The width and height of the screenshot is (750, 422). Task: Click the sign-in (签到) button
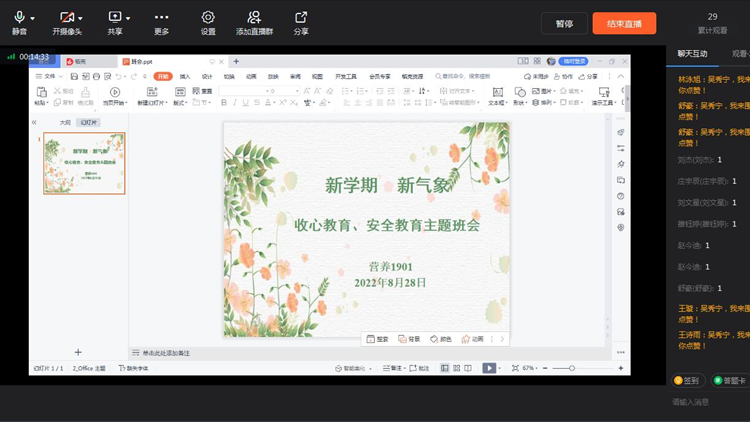tap(688, 380)
